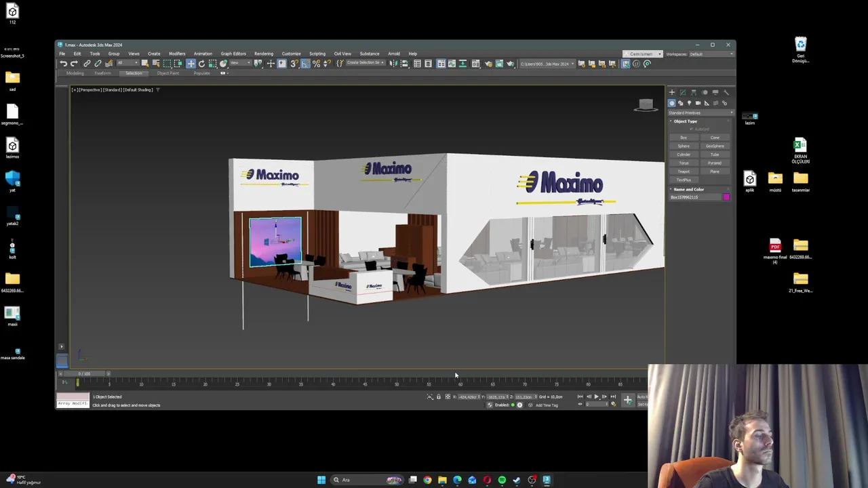The image size is (868, 488).
Task: Open the Render Setup dialog icon
Action: coord(489,64)
